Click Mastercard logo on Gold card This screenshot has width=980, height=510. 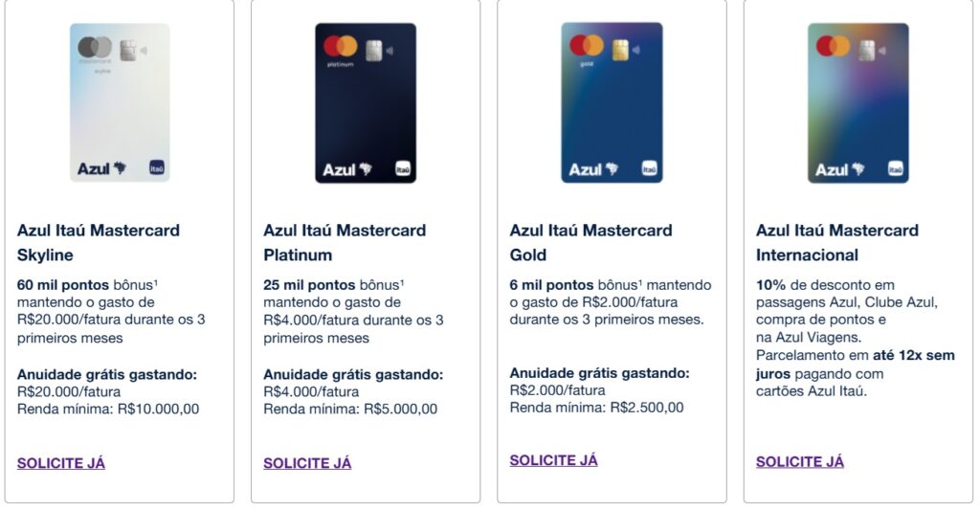coord(587,45)
